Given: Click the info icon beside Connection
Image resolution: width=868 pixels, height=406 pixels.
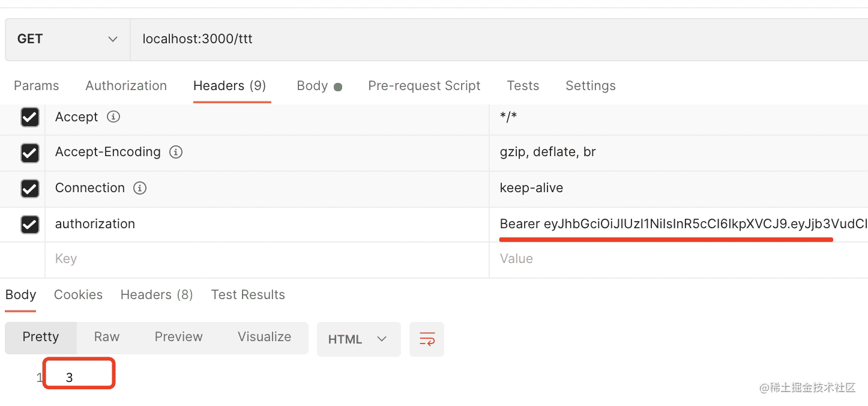Looking at the screenshot, I should pyautogui.click(x=140, y=188).
